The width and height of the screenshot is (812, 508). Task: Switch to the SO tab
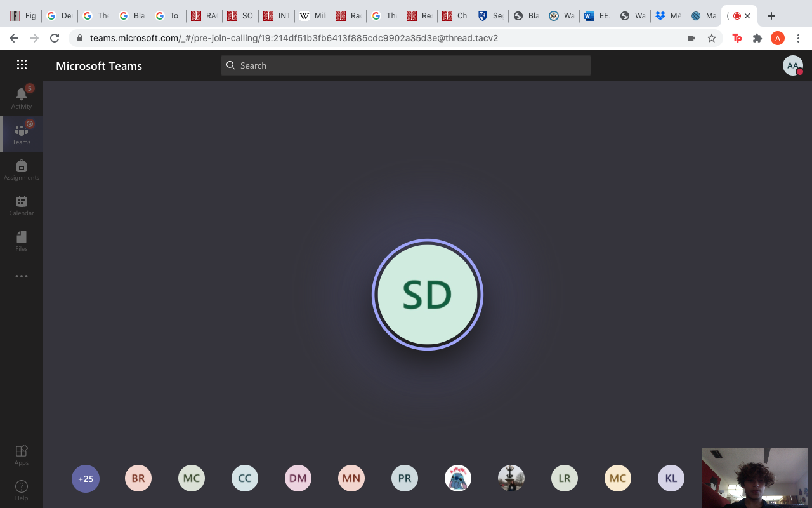pos(240,16)
